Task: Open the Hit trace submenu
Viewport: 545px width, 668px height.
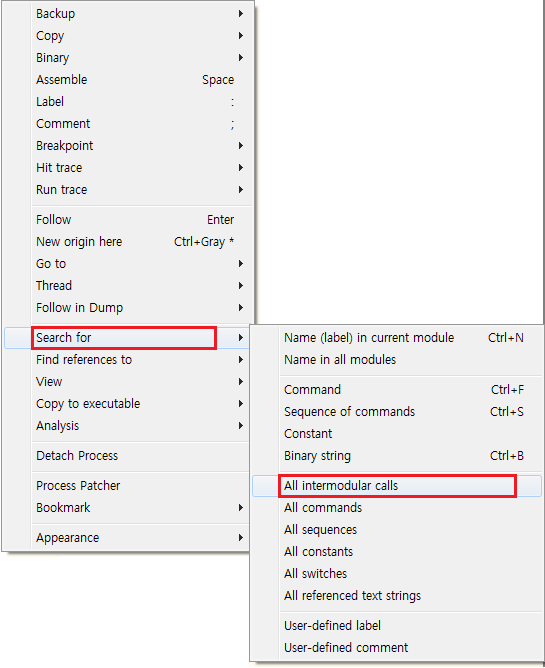Action: [x=127, y=168]
